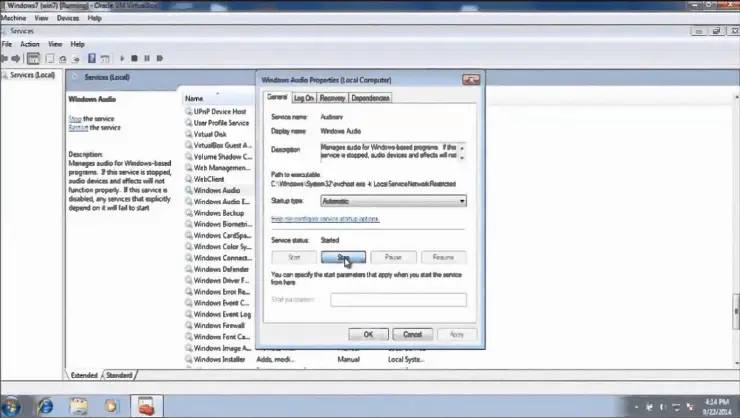
Task: Open Internet Explorer from the taskbar
Action: [45, 406]
